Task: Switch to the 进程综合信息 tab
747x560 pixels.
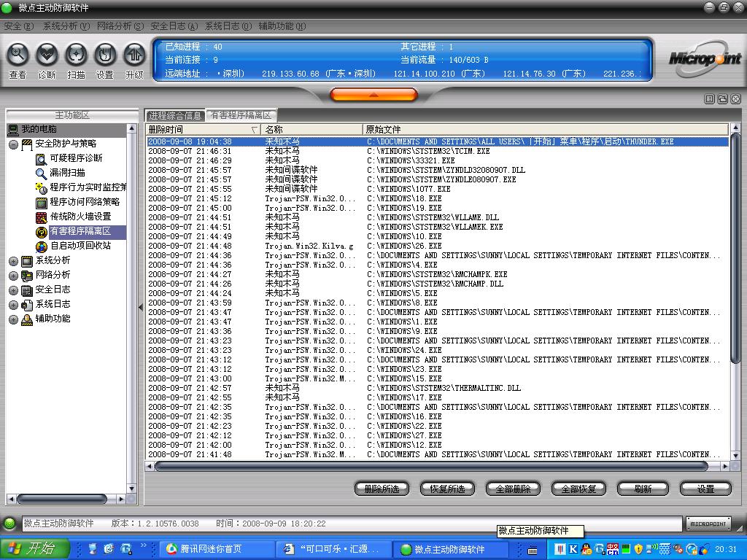Action: point(175,115)
